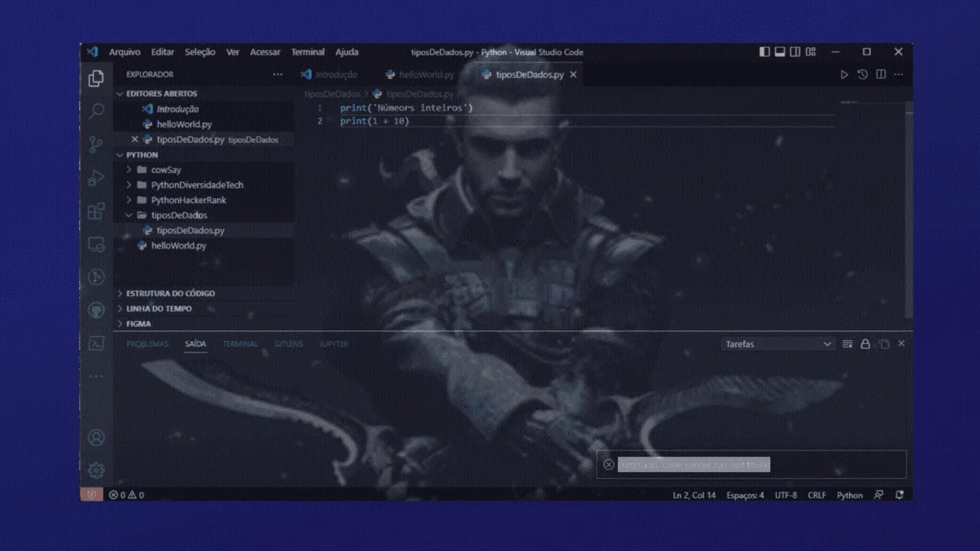Clear the output with list-clear icon
This screenshot has height=551, width=980.
coord(847,344)
